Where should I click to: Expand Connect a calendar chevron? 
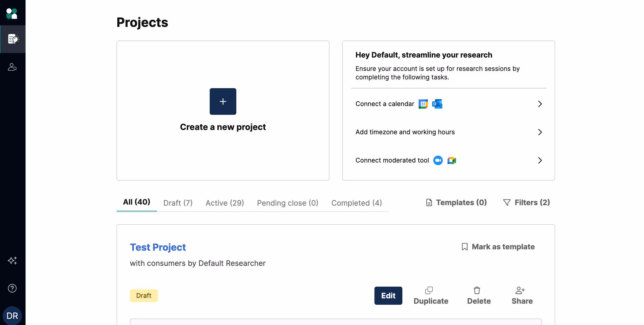click(540, 104)
